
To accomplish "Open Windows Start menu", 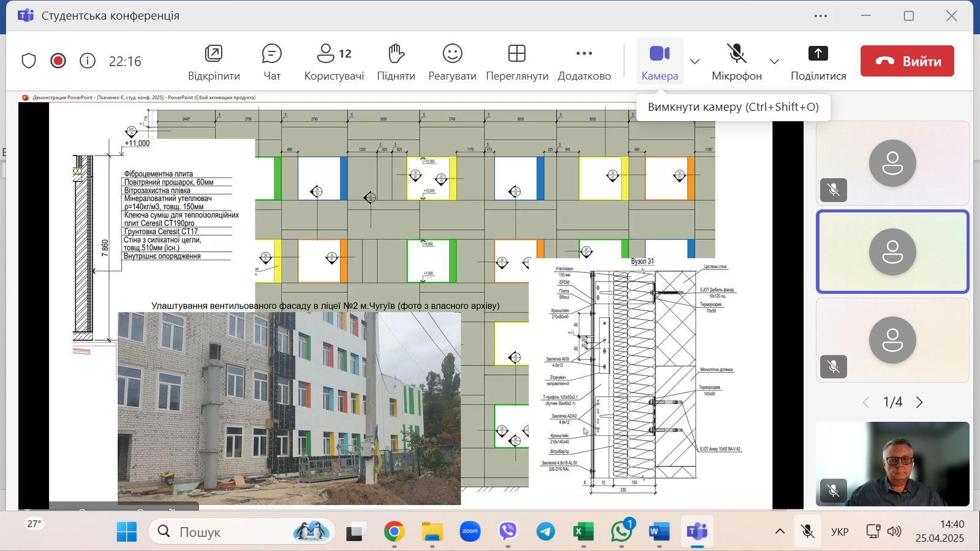I will tap(127, 531).
